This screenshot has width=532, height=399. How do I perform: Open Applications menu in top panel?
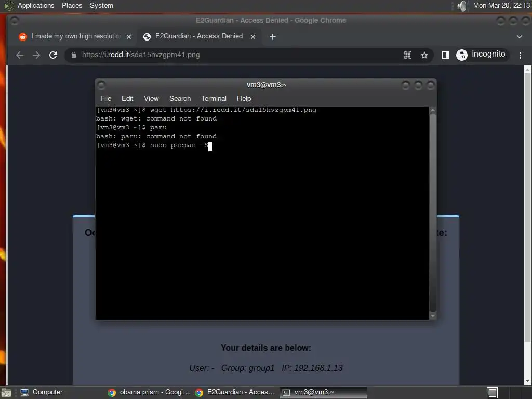36,5
